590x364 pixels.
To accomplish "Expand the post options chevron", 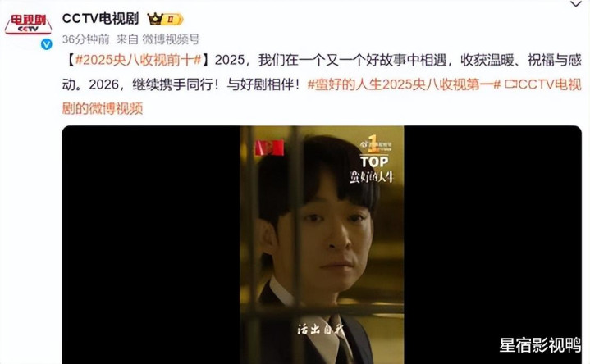I will 576,4.
